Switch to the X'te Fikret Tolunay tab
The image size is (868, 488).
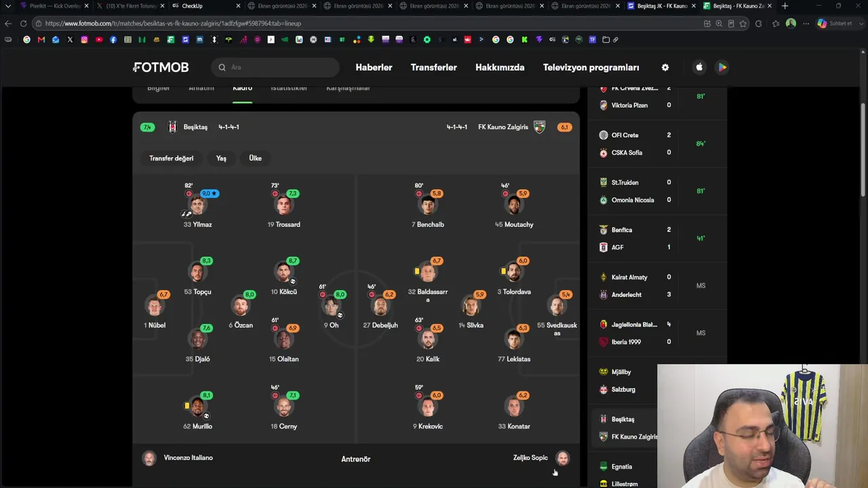[x=131, y=6]
